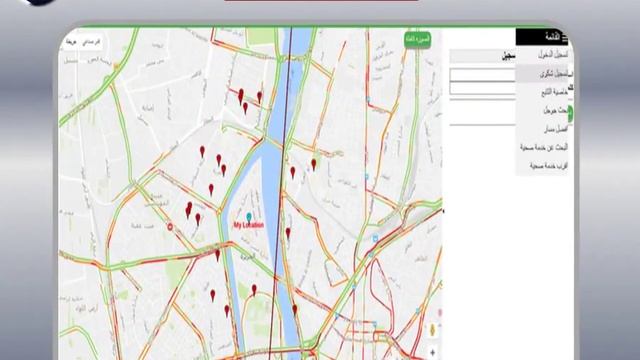Click the red circular marker on the orange road
The height and width of the screenshot is (360, 640).
point(170,227)
